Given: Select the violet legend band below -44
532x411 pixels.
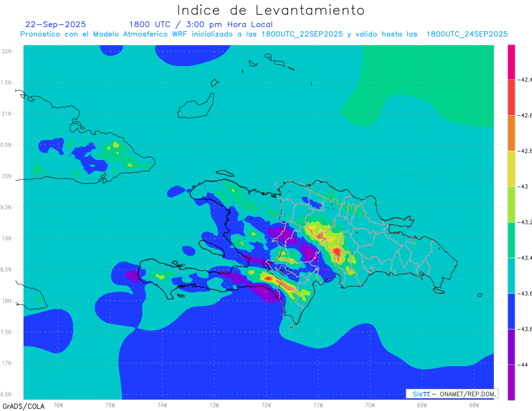Looking at the screenshot, I should click(511, 382).
